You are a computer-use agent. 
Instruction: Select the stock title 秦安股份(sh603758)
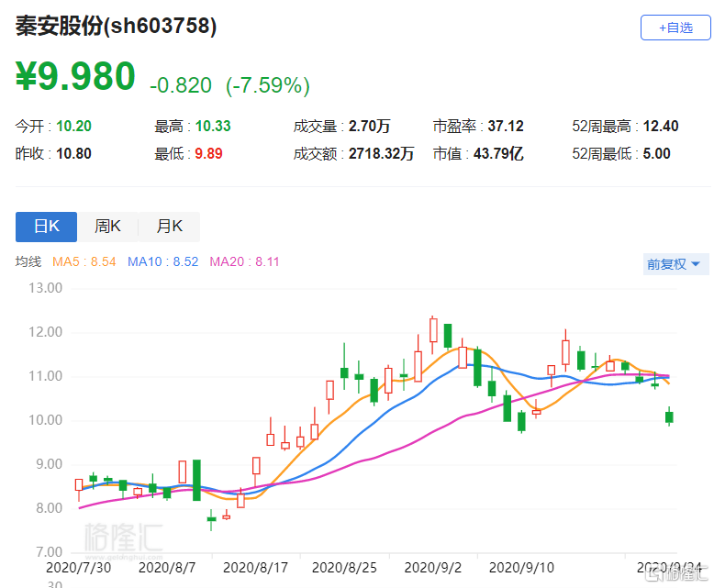pyautogui.click(x=117, y=26)
